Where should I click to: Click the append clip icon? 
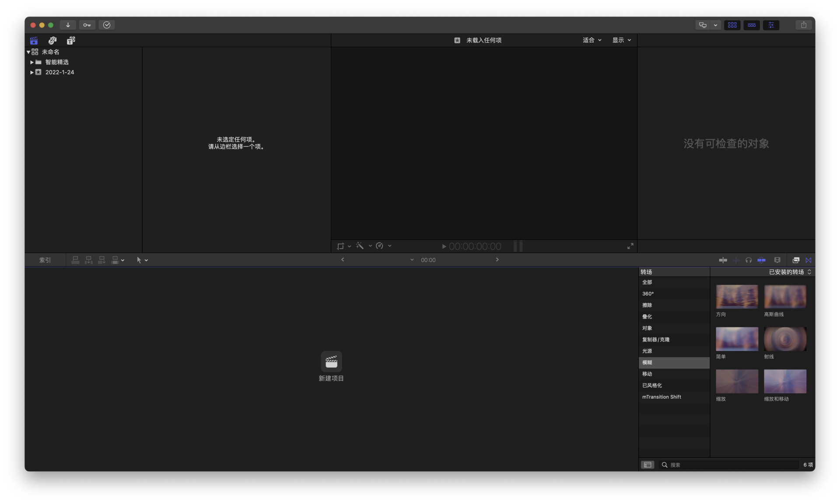coord(101,260)
